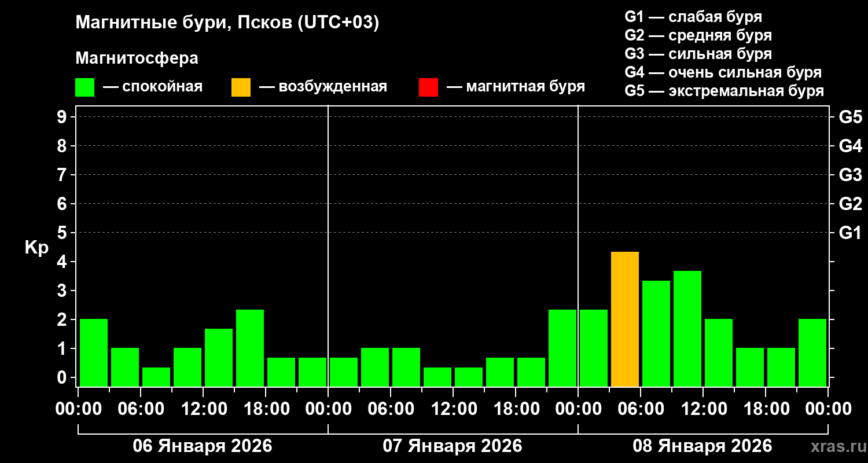
Task: Click the '12:00' time label under 06 January
Action: coord(203,409)
